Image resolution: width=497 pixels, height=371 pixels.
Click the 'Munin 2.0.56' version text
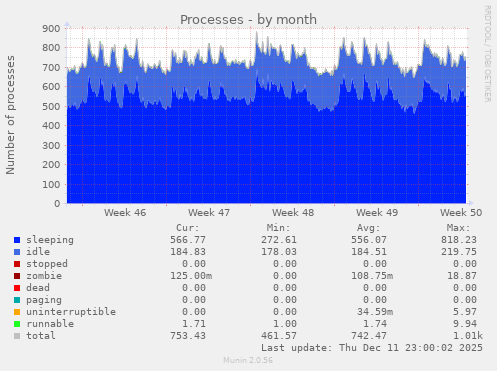[248, 360]
